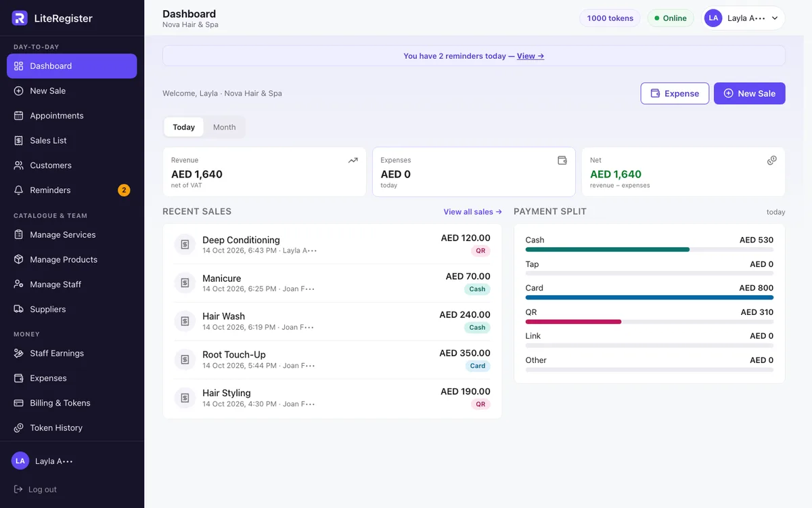
Task: Click the Deep Conditioning sale receipt icon
Action: [x=185, y=245]
